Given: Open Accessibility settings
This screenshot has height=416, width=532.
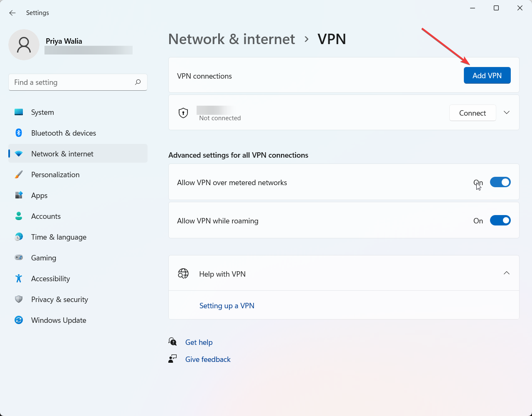Looking at the screenshot, I should point(78,278).
